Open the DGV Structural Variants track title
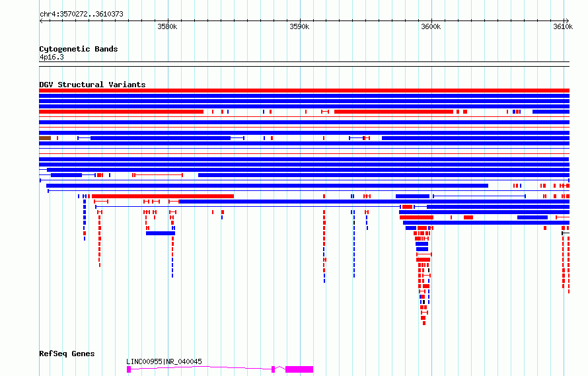 pyautogui.click(x=92, y=85)
